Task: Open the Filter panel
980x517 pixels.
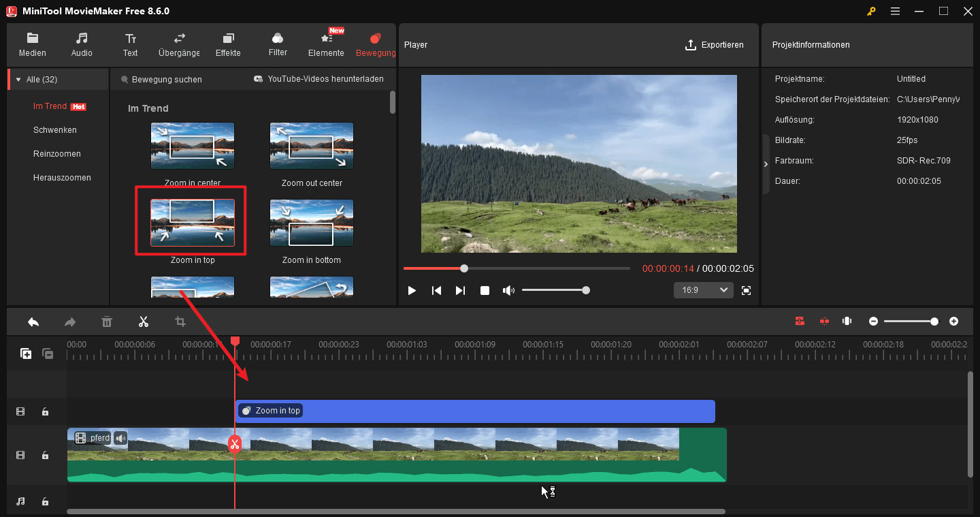Action: [x=278, y=44]
